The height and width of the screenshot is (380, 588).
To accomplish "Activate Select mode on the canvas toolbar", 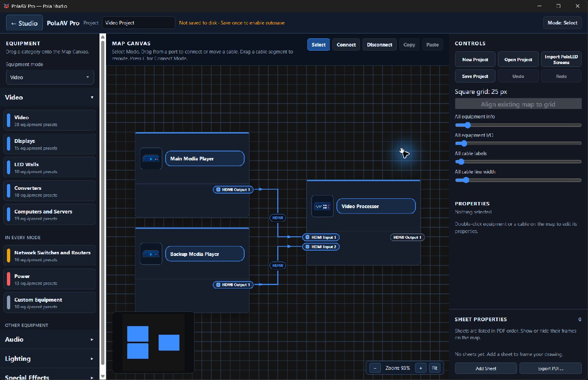I will [x=318, y=45].
